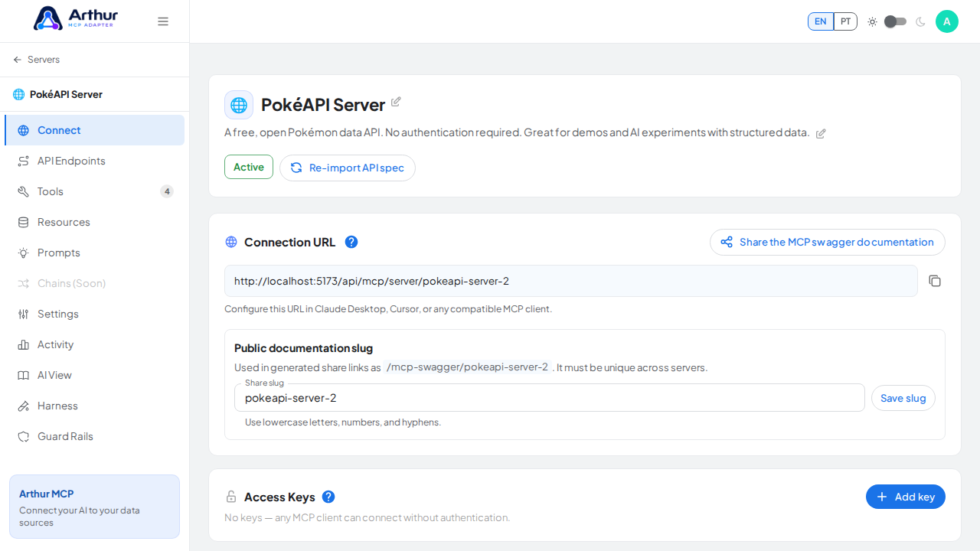Switch language to PT
Viewport: 980px width, 551px height.
click(845, 21)
